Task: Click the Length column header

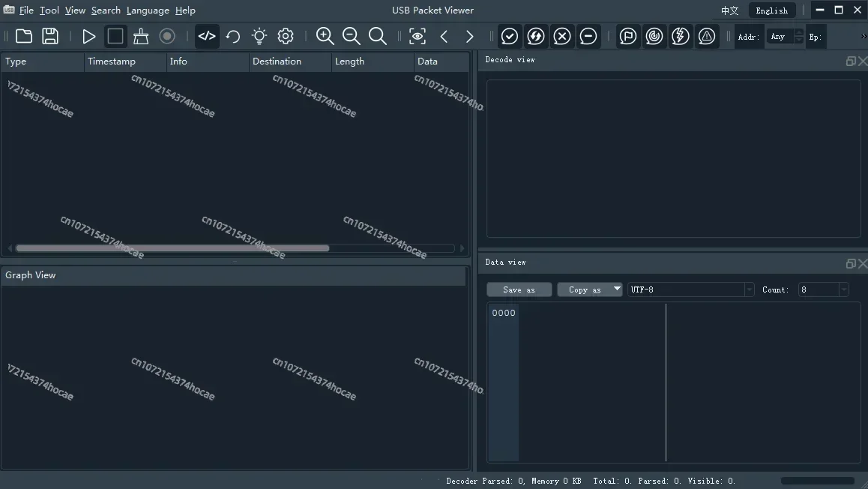Action: coord(373,61)
